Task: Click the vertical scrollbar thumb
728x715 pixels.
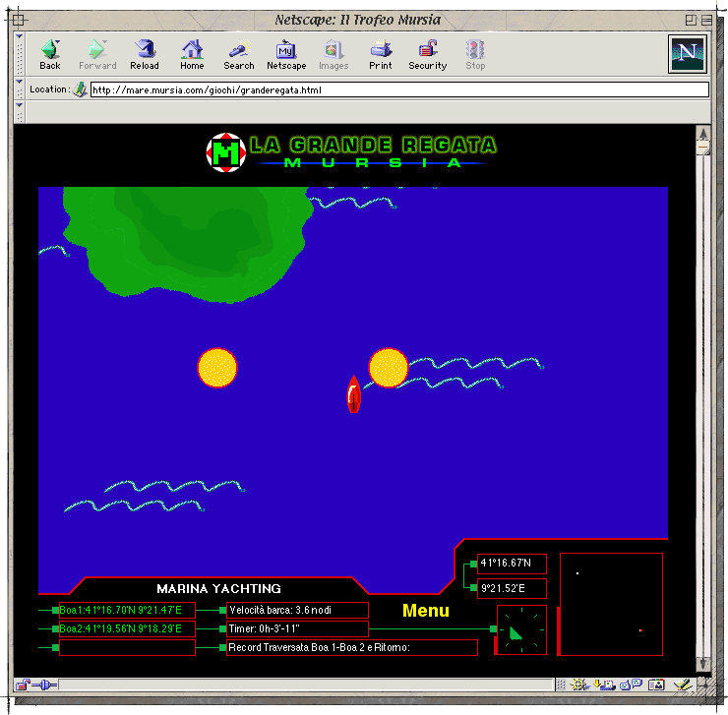Action: pyautogui.click(x=703, y=149)
